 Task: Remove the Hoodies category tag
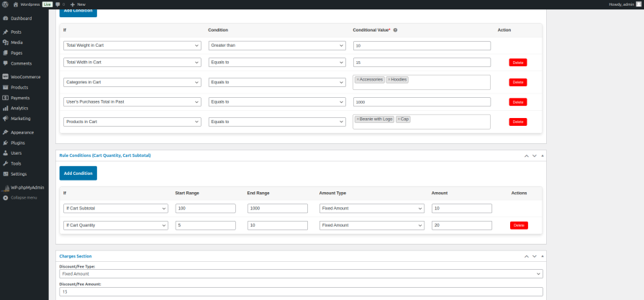tap(389, 79)
